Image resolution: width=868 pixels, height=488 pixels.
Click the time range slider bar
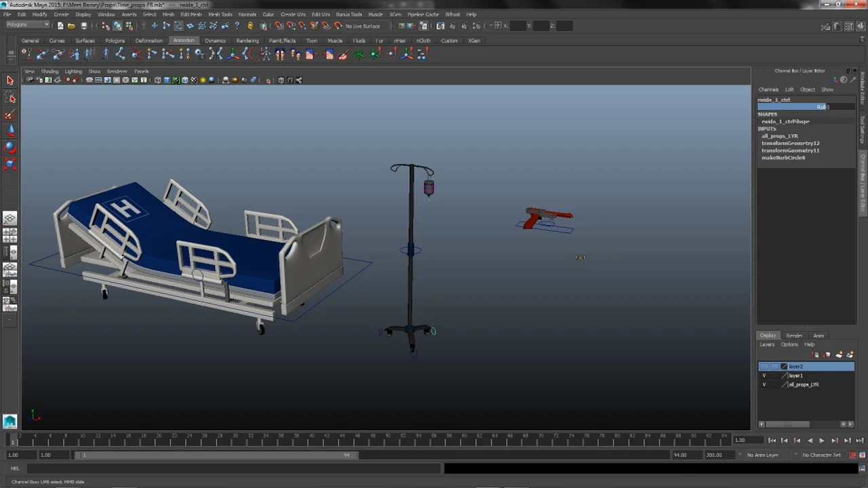pos(217,455)
